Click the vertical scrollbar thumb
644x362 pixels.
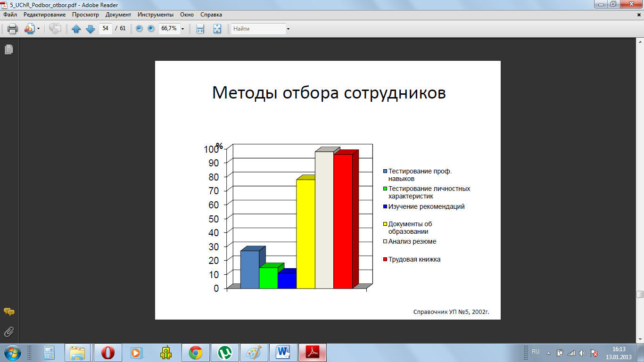tap(640, 295)
